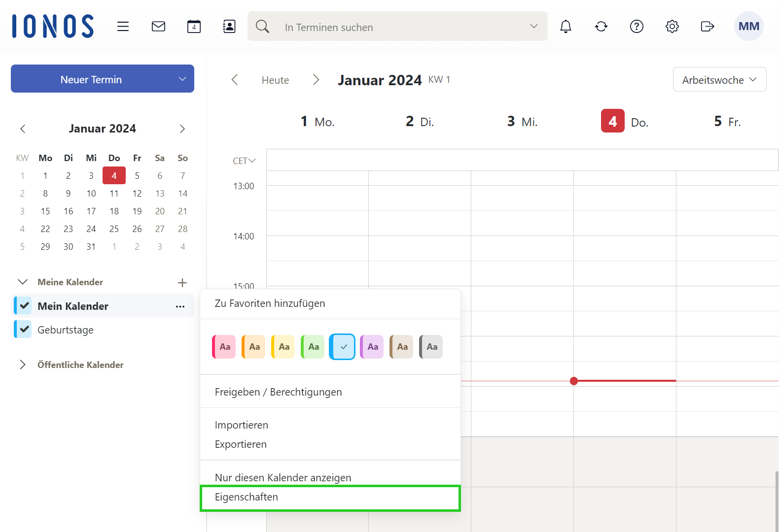779x532 pixels.
Task: Open the notifications bell
Action: tap(566, 27)
